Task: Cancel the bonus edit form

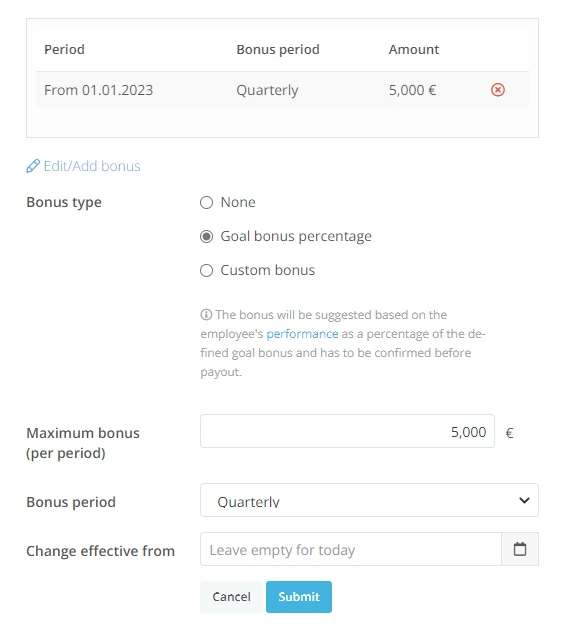Action: pyautogui.click(x=231, y=597)
